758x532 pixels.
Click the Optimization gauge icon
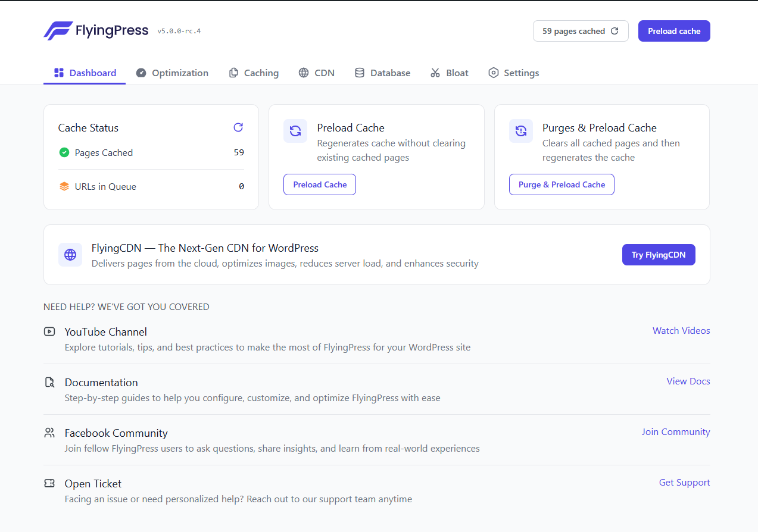(x=141, y=73)
